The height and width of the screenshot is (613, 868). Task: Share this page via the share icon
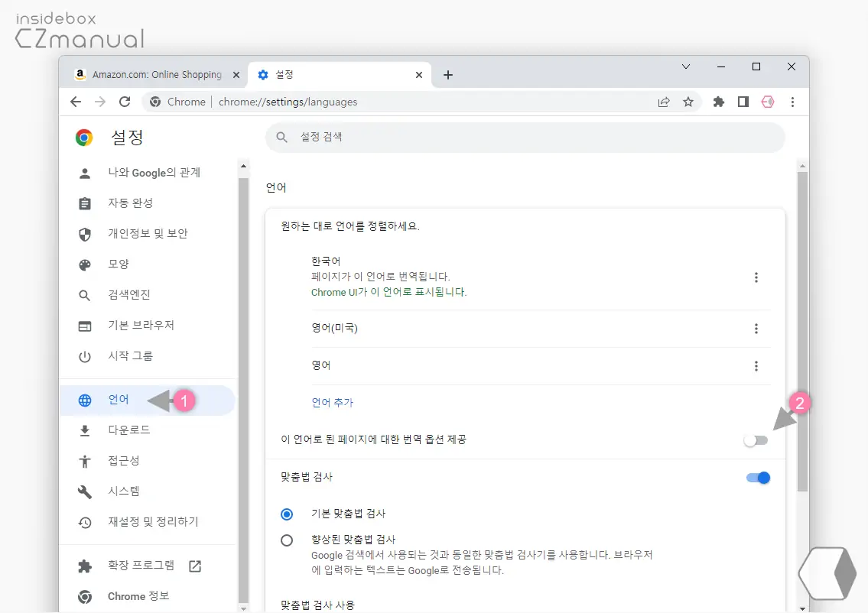click(664, 102)
